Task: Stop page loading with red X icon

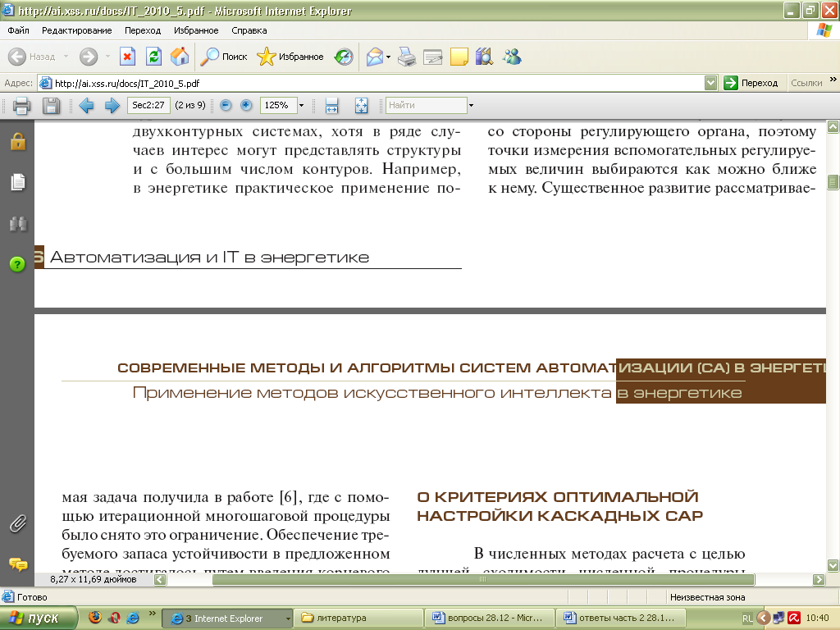Action: (x=127, y=57)
